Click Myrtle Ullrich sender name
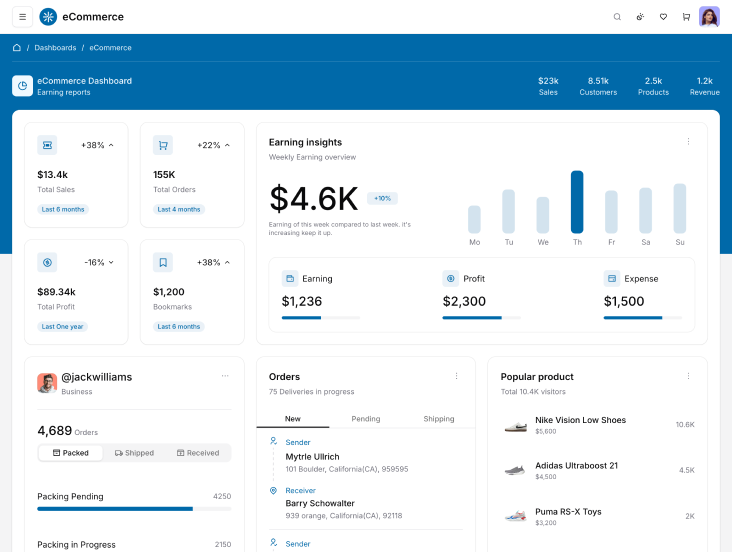Image resolution: width=732 pixels, height=552 pixels. pos(312,457)
